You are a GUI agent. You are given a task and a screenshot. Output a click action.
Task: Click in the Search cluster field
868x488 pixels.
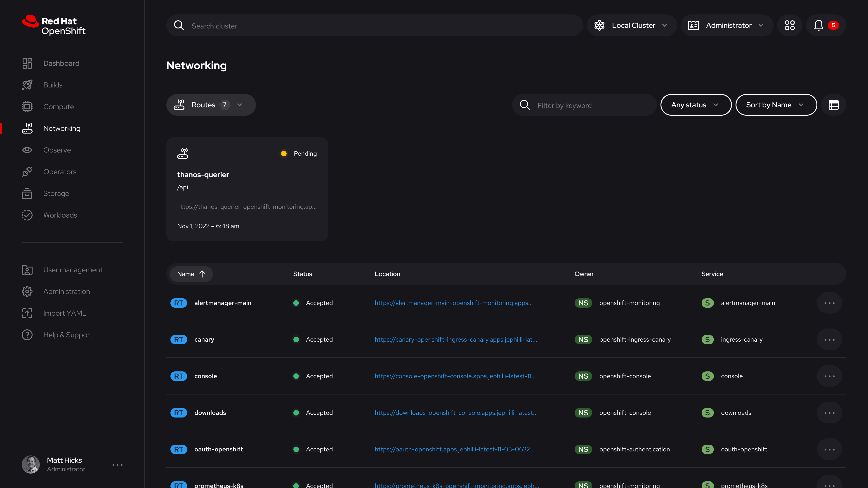(x=374, y=25)
